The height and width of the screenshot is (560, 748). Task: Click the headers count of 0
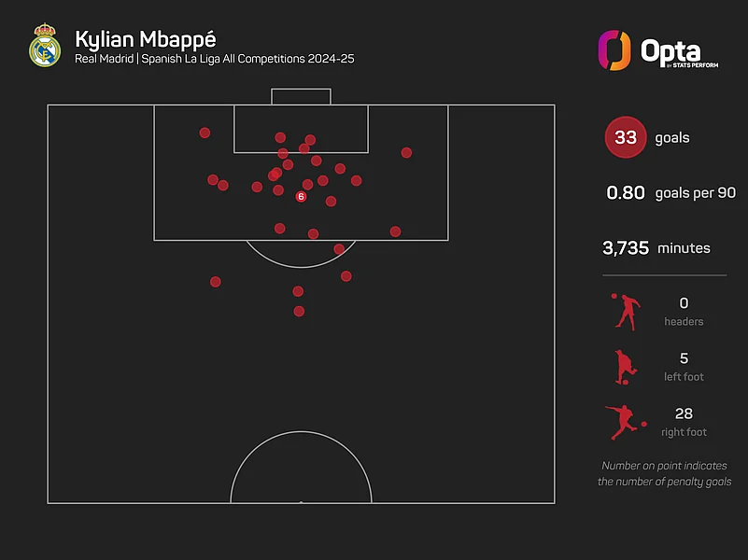pyautogui.click(x=684, y=303)
